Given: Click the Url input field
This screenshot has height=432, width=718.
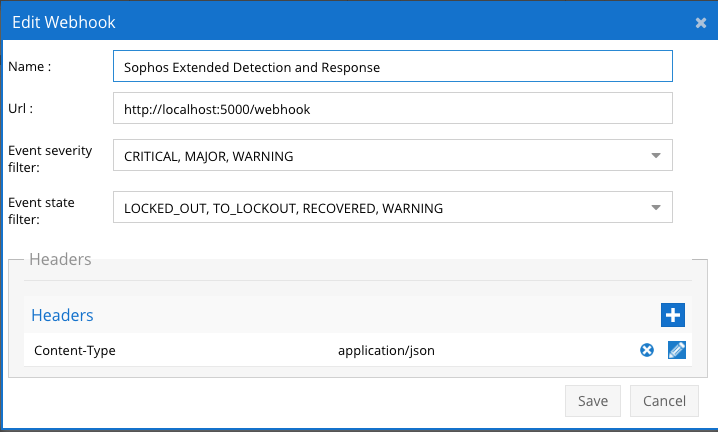Looking at the screenshot, I should 392,108.
